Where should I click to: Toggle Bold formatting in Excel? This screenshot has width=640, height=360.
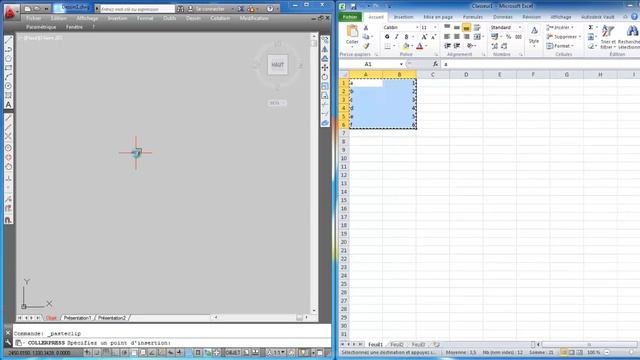387,37
